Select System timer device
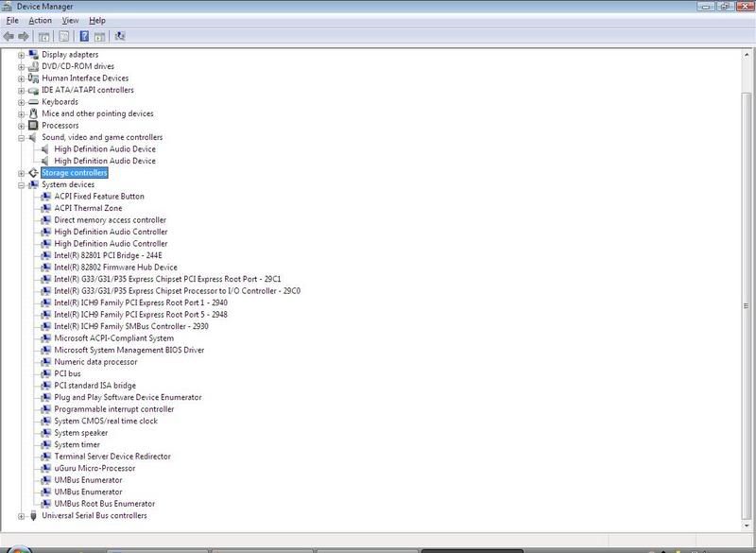This screenshot has height=553, width=756. [77, 444]
